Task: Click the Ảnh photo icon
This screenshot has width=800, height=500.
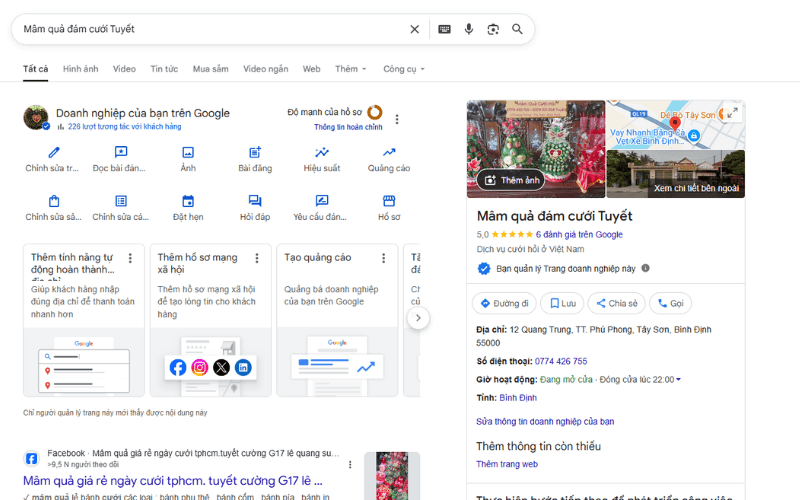Action: 188,153
